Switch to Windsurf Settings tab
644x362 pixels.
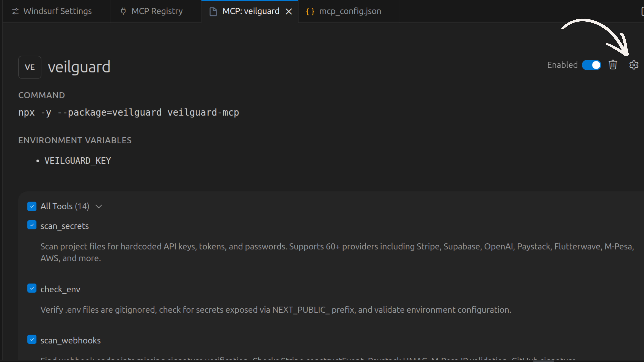[x=56, y=11]
